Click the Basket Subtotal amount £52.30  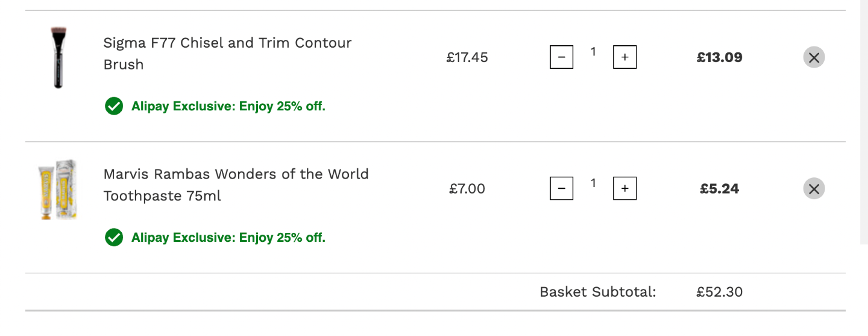tap(720, 293)
